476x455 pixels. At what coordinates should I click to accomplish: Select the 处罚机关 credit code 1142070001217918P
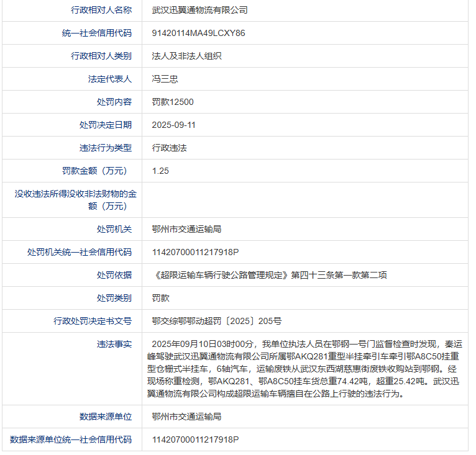click(195, 252)
